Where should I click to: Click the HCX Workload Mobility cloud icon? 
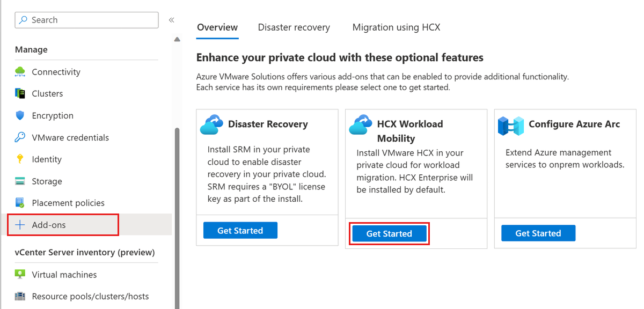coord(361,124)
